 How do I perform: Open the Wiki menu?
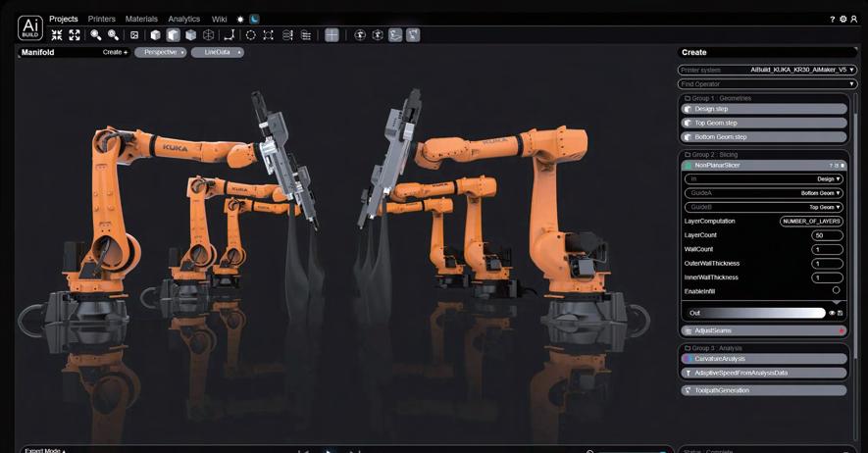click(220, 19)
